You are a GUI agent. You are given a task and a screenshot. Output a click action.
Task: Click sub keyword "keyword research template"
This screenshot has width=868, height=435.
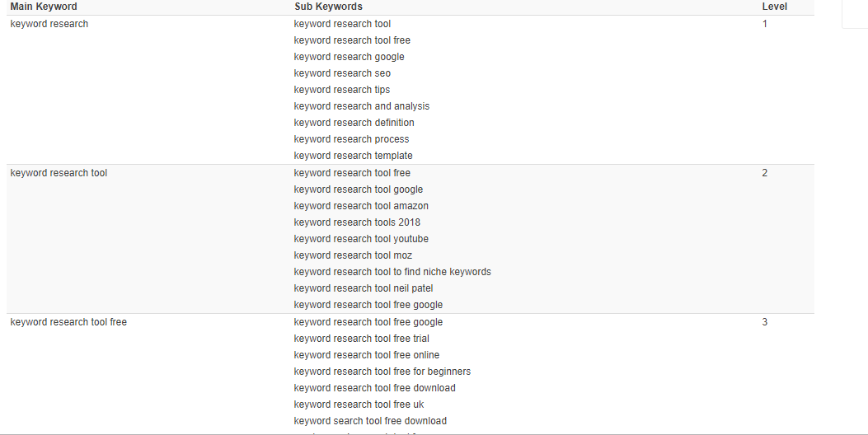point(353,156)
